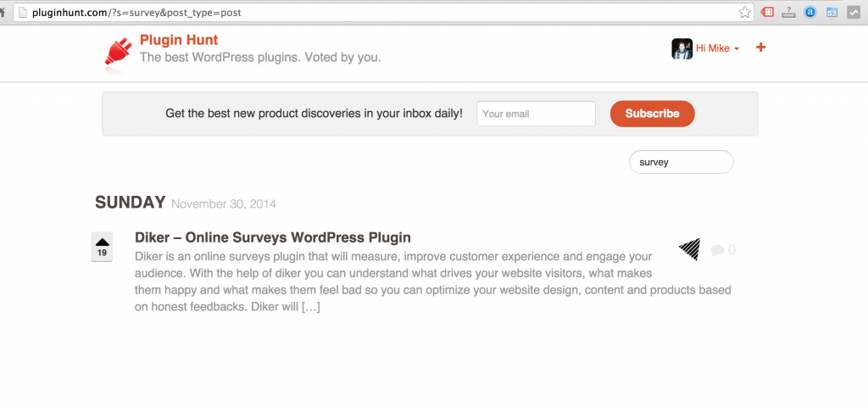Open the blue circled 'a' extension
This screenshot has width=868, height=407.
[810, 12]
